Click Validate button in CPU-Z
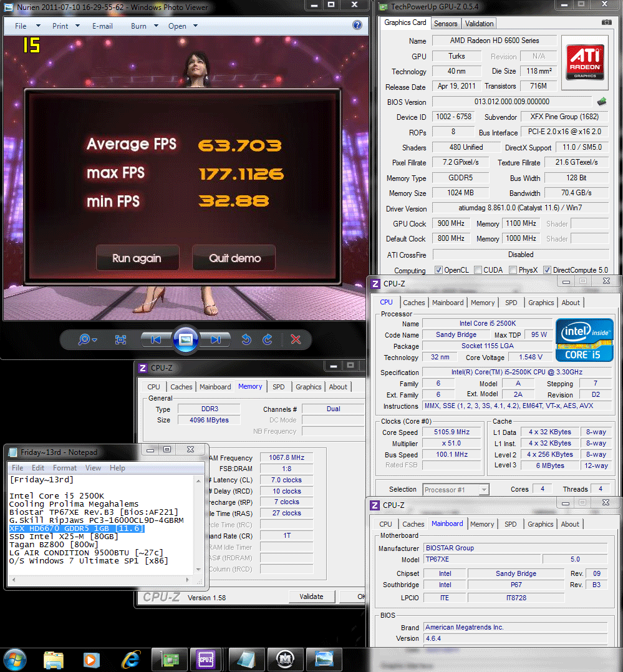 (x=312, y=597)
